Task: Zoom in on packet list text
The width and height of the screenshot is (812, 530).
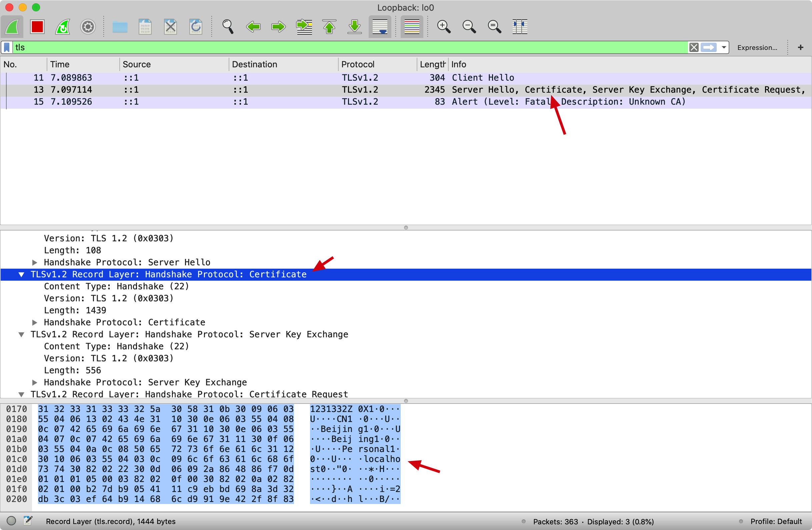Action: pyautogui.click(x=444, y=27)
